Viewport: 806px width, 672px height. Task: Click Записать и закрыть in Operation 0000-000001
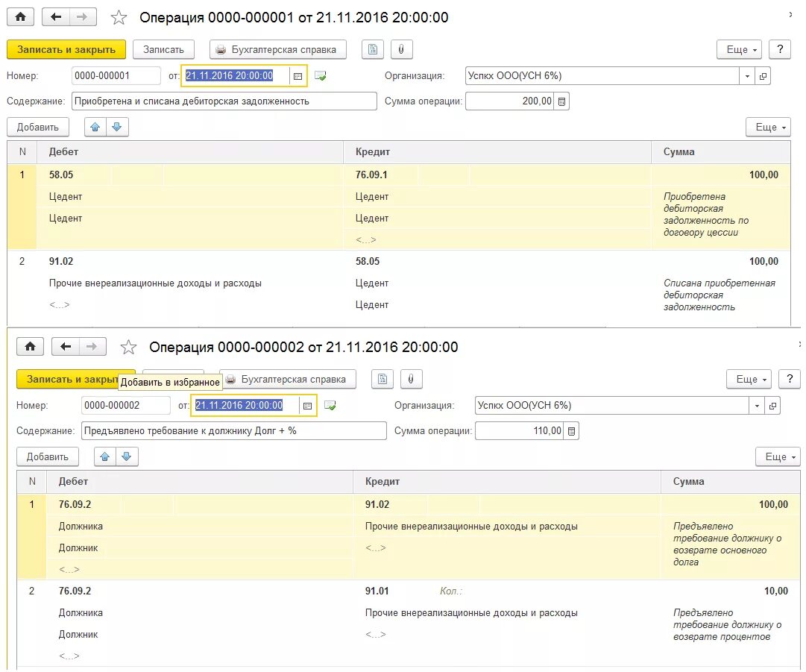(66, 49)
